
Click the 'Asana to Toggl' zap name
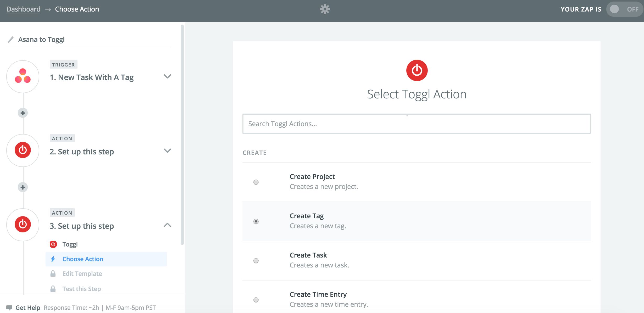click(x=41, y=40)
